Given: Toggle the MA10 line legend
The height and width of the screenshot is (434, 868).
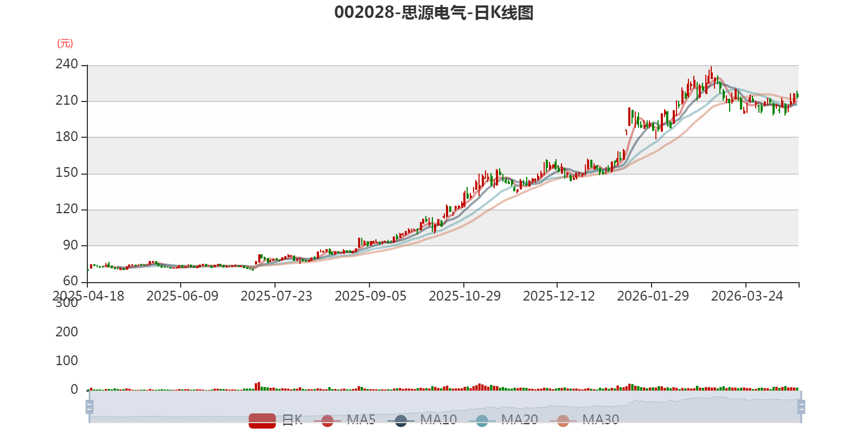Looking at the screenshot, I should (x=422, y=420).
